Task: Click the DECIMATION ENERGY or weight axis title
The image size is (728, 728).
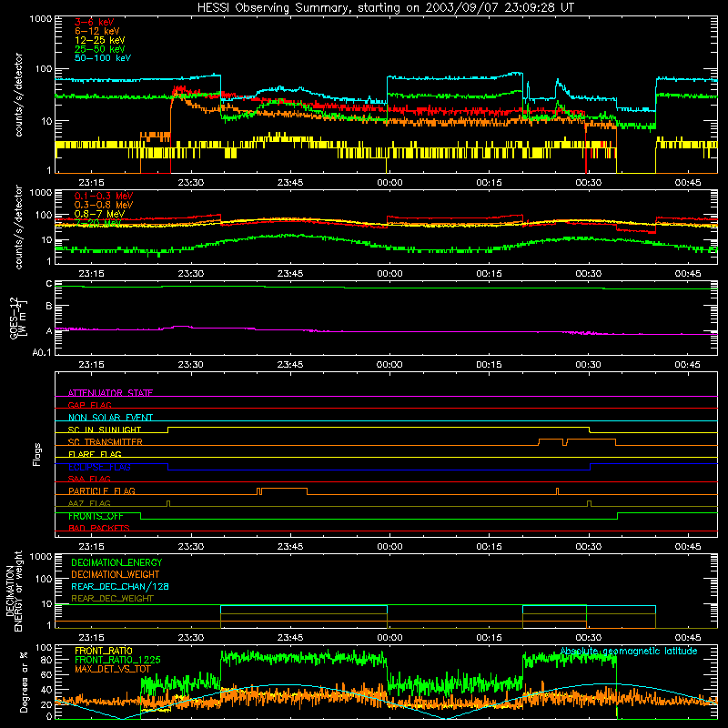Action: click(14, 591)
